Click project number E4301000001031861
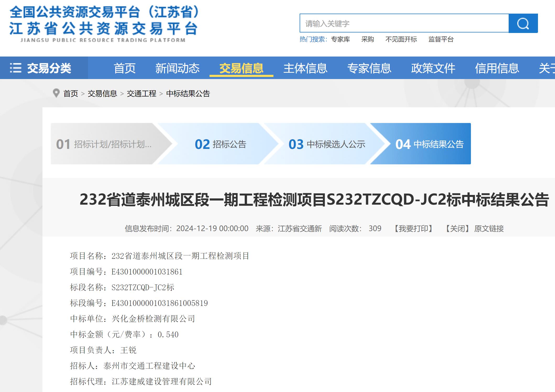 [x=147, y=272]
